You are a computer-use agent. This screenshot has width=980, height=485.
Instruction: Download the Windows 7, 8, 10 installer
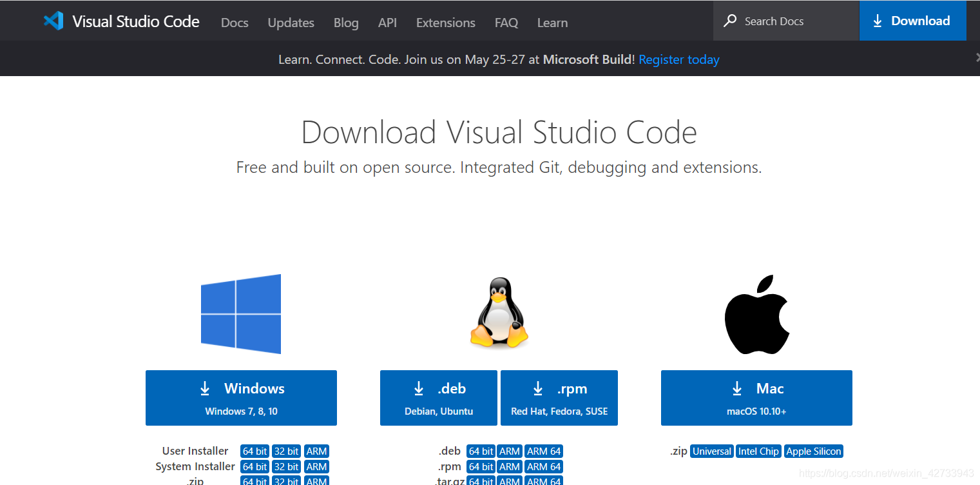[x=241, y=398]
